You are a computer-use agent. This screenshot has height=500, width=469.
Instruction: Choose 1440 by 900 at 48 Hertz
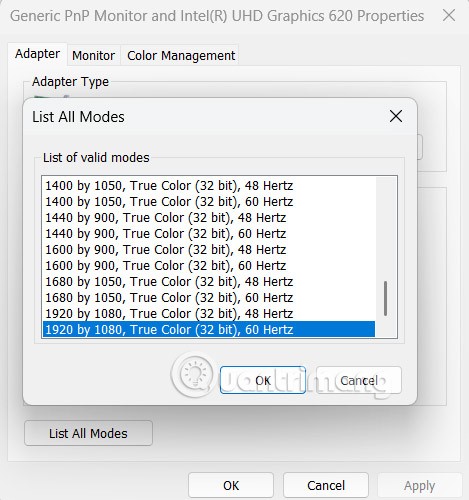(209, 218)
